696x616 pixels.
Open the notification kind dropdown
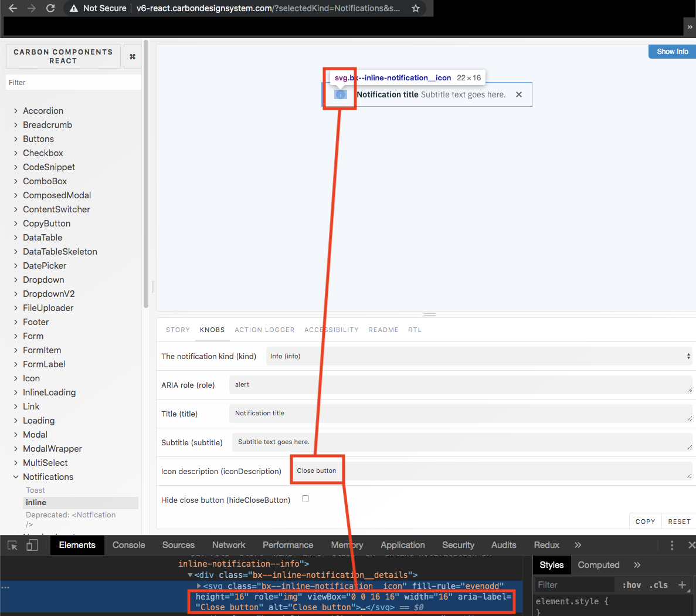479,356
